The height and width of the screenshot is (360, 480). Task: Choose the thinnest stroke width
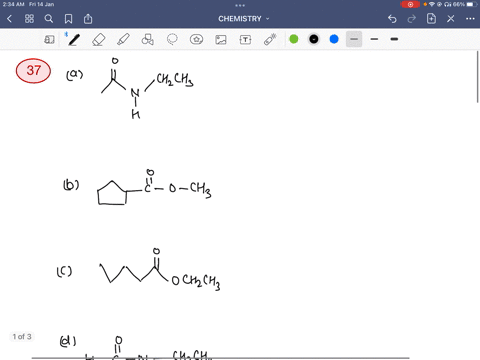(354, 39)
